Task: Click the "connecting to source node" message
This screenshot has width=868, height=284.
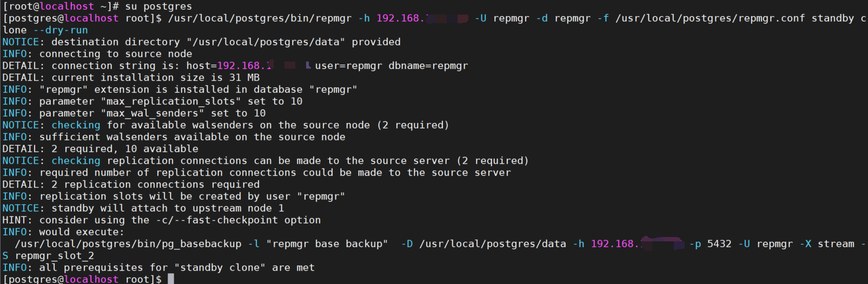Action: click(x=116, y=54)
